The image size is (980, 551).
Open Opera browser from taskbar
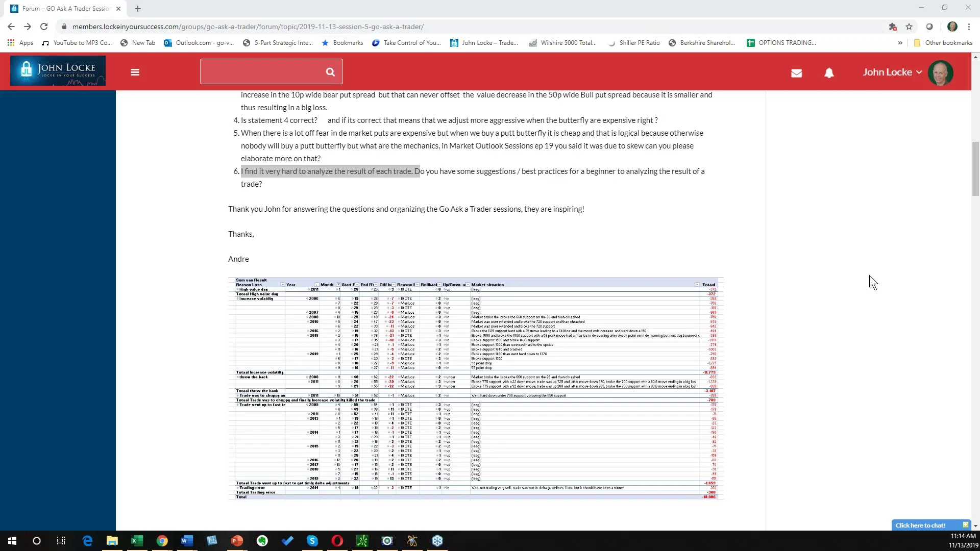click(x=337, y=541)
